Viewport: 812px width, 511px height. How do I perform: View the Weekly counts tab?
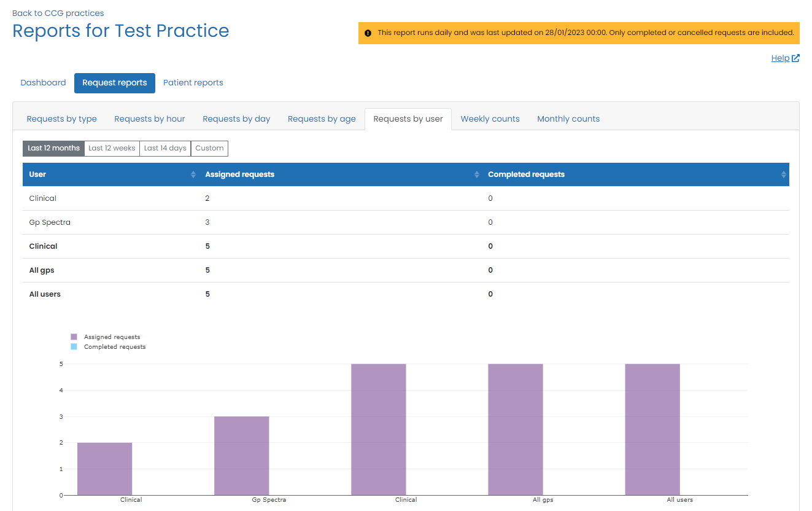coord(490,119)
